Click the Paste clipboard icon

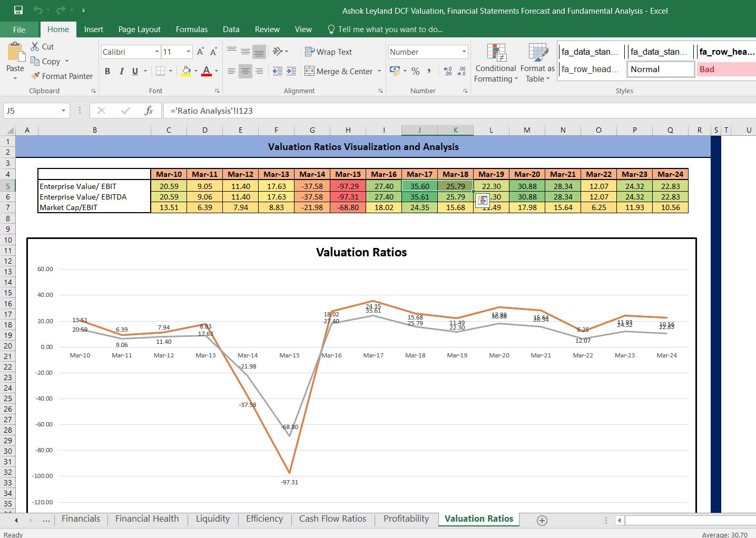[x=15, y=53]
